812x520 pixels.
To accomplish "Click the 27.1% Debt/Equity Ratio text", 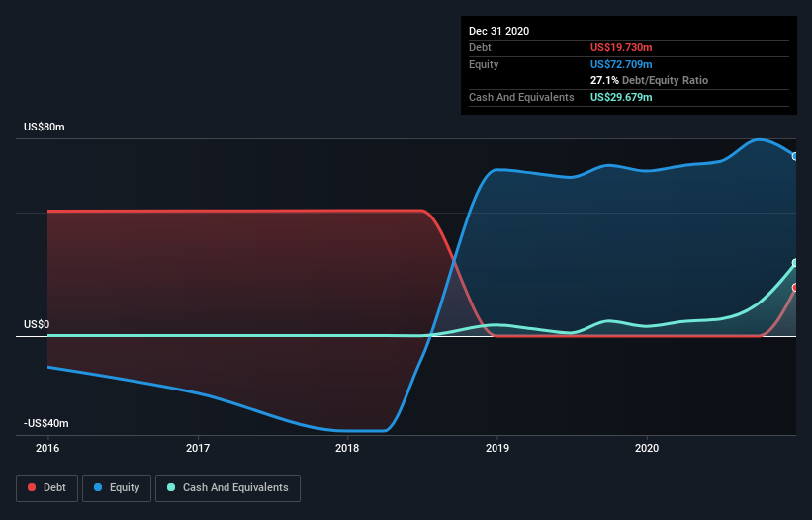I will point(649,80).
